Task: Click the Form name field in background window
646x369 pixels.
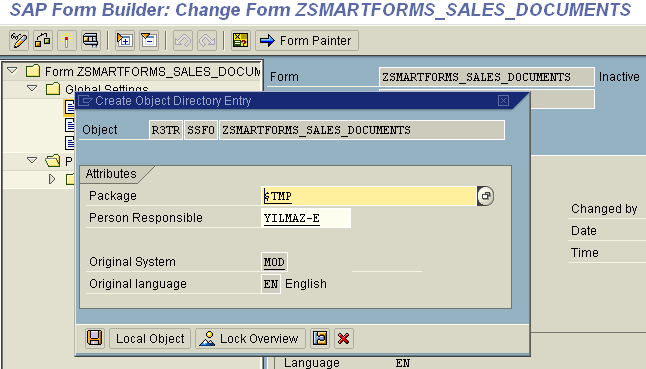Action: tap(487, 77)
